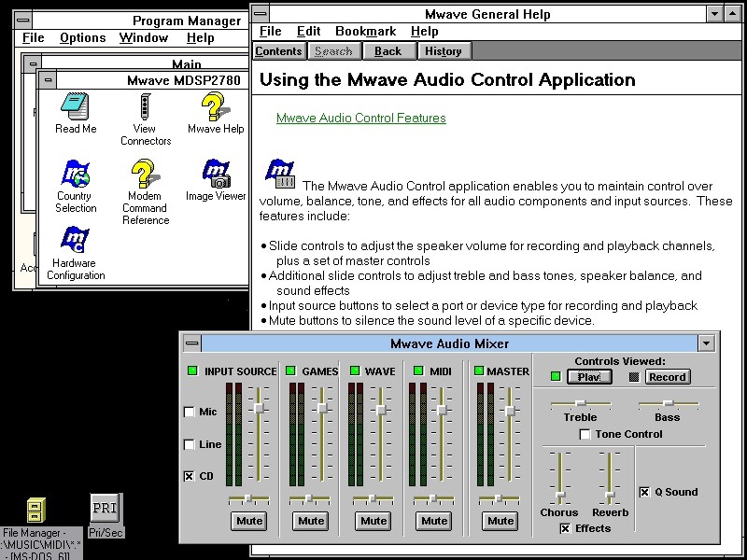Open the help window's File menu
747x560 pixels.
[x=271, y=32]
